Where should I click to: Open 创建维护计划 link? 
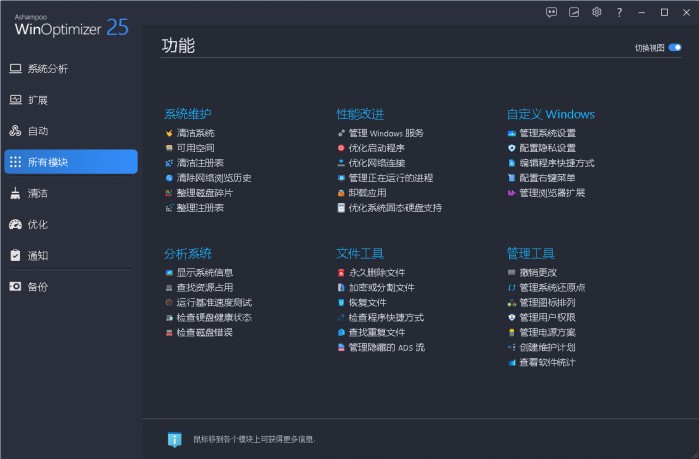coord(547,347)
